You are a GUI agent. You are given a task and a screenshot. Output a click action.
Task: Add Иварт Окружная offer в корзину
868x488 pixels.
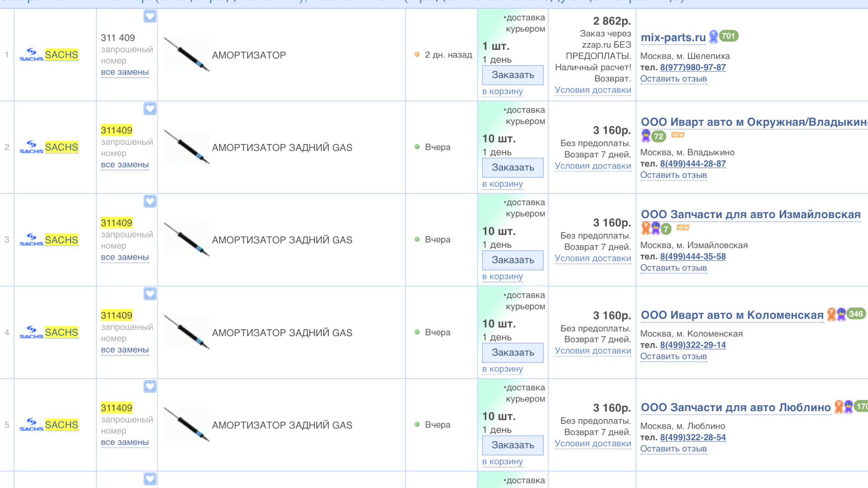502,184
